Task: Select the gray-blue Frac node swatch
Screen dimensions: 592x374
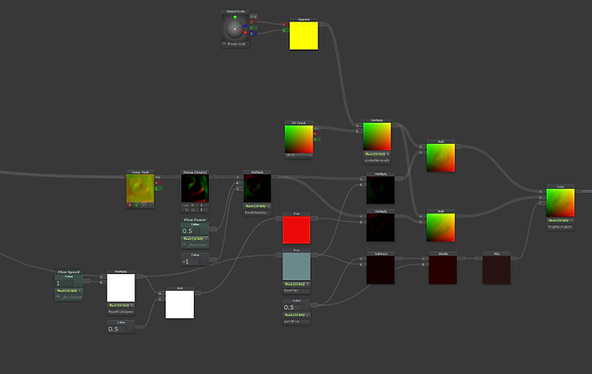Action: [296, 266]
